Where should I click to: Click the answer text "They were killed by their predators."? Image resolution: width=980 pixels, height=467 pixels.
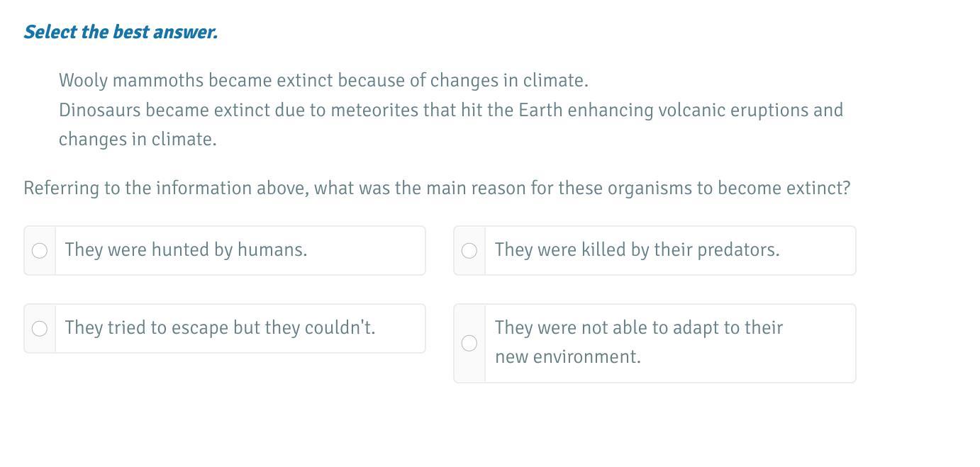pos(637,250)
